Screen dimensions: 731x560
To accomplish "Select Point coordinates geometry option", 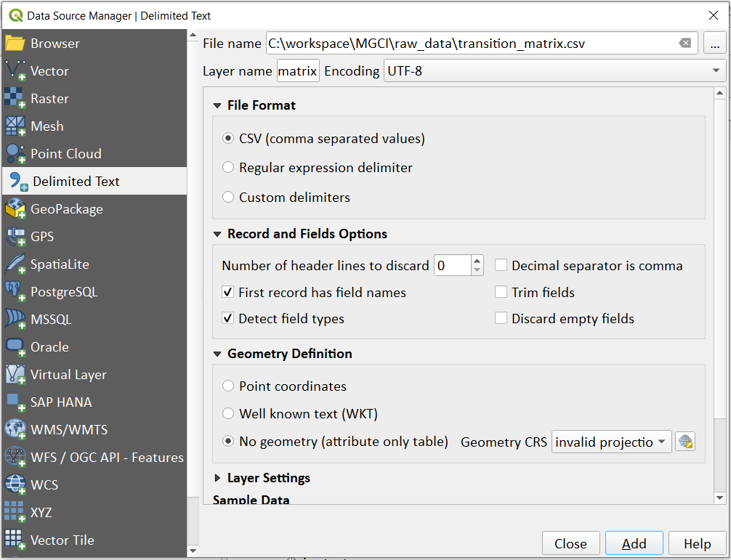I will (228, 386).
